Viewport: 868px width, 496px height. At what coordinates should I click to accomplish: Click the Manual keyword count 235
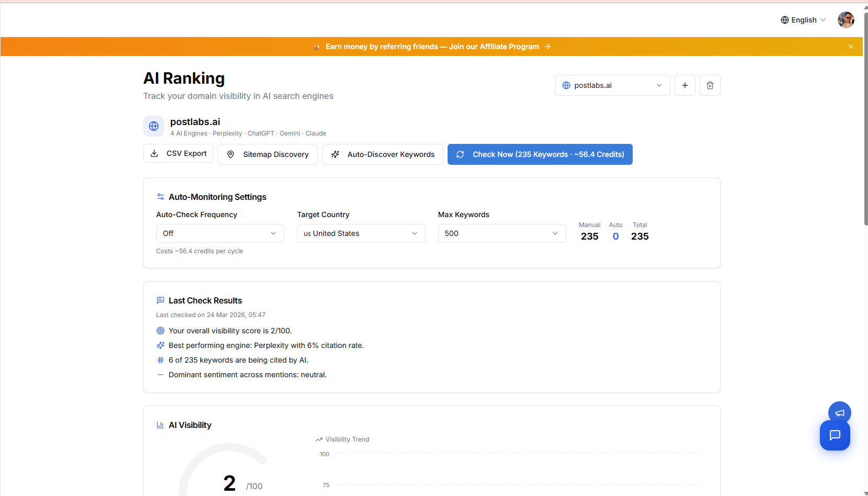[x=590, y=236]
